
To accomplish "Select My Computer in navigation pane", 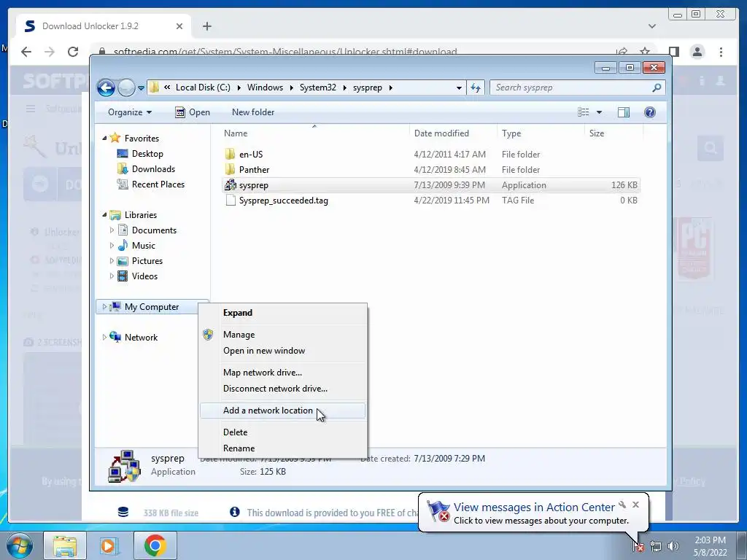I will (152, 307).
